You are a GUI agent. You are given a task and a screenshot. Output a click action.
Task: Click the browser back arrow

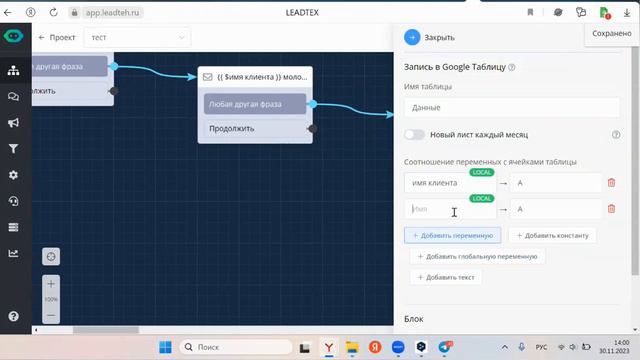coord(8,13)
